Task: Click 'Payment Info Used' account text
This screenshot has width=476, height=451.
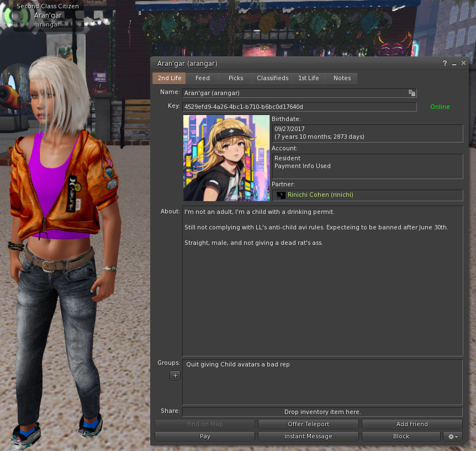Action: tap(303, 166)
